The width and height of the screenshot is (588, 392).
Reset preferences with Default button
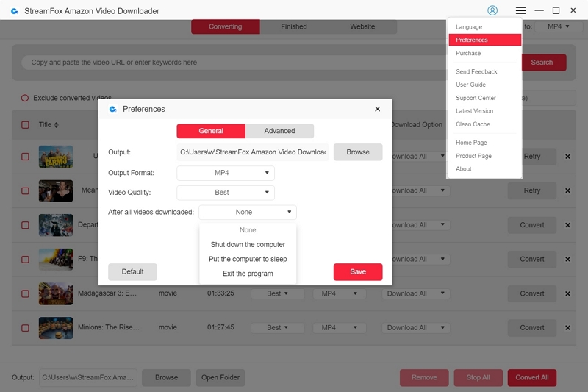(x=132, y=271)
